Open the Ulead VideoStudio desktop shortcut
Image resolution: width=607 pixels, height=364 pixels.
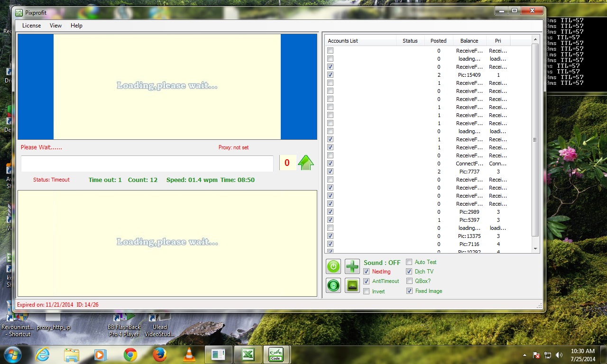159,325
